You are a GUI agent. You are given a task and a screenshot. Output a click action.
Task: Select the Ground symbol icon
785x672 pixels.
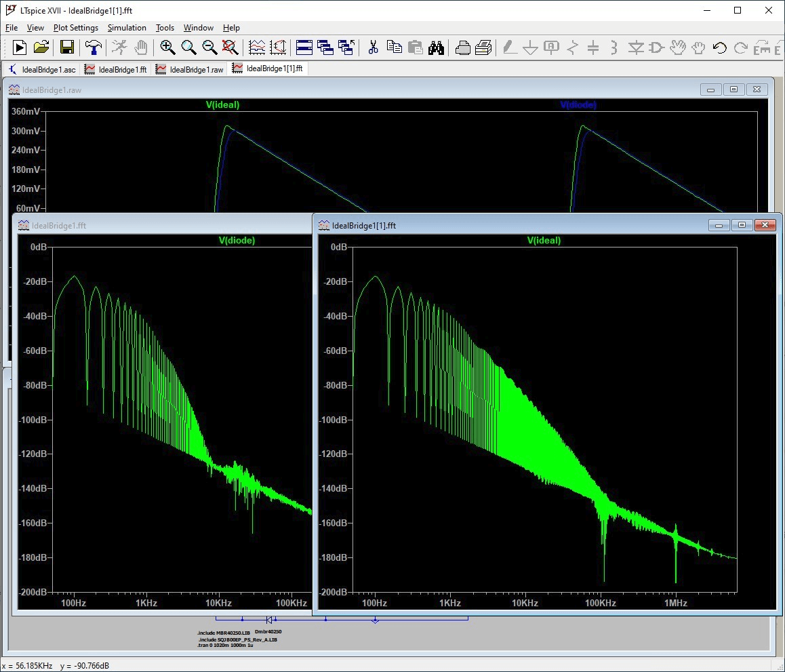pos(530,47)
